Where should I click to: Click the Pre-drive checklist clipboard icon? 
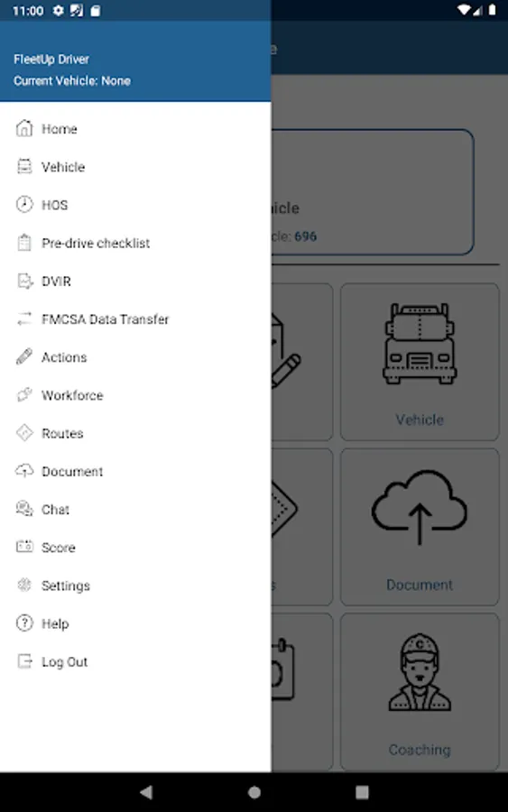point(24,243)
